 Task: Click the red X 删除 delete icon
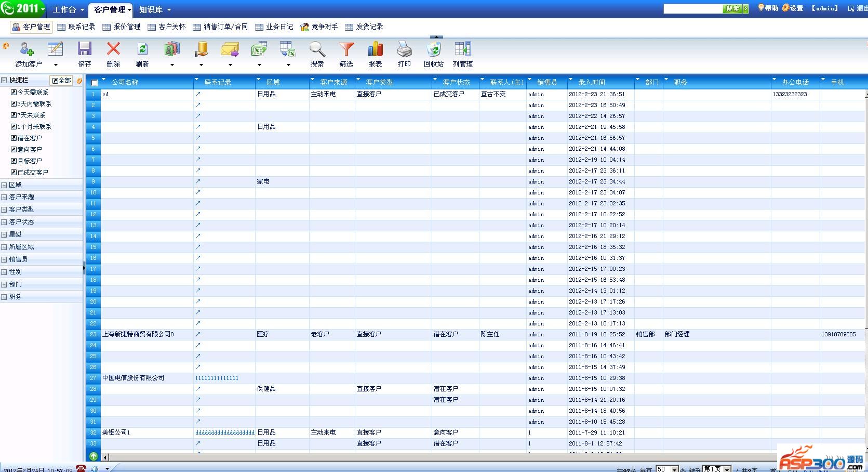tap(113, 50)
